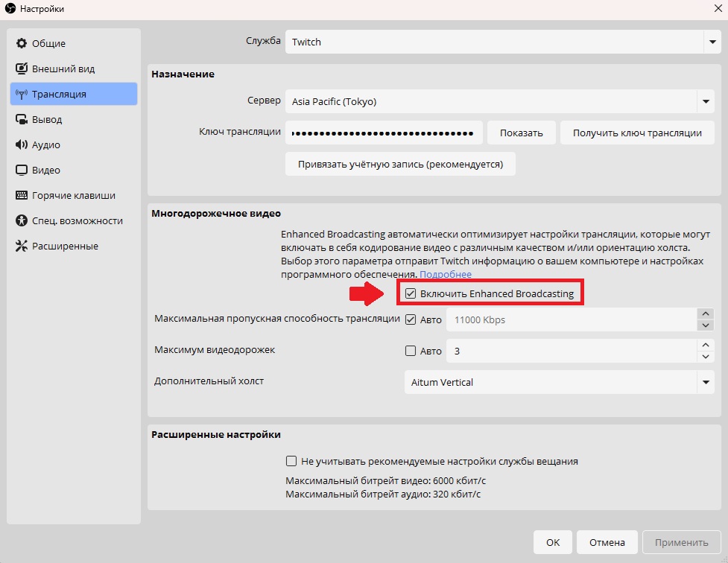Switch to the Аудио settings section
This screenshot has width=728, height=563.
[x=74, y=144]
